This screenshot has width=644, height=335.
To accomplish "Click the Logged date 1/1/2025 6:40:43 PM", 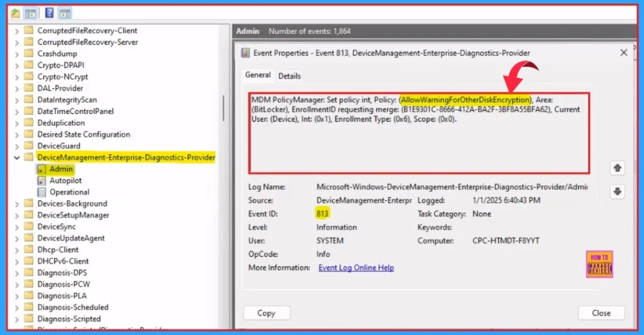I will pos(506,201).
